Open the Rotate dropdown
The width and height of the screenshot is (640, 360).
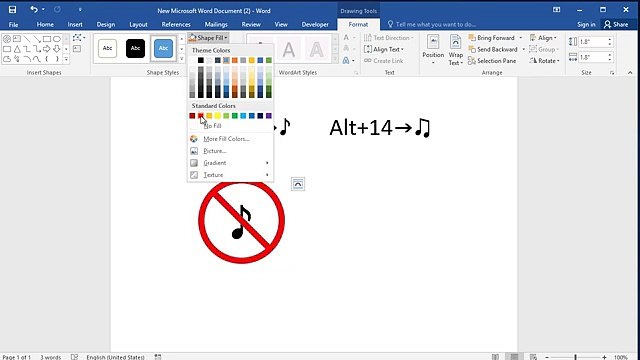tap(545, 61)
